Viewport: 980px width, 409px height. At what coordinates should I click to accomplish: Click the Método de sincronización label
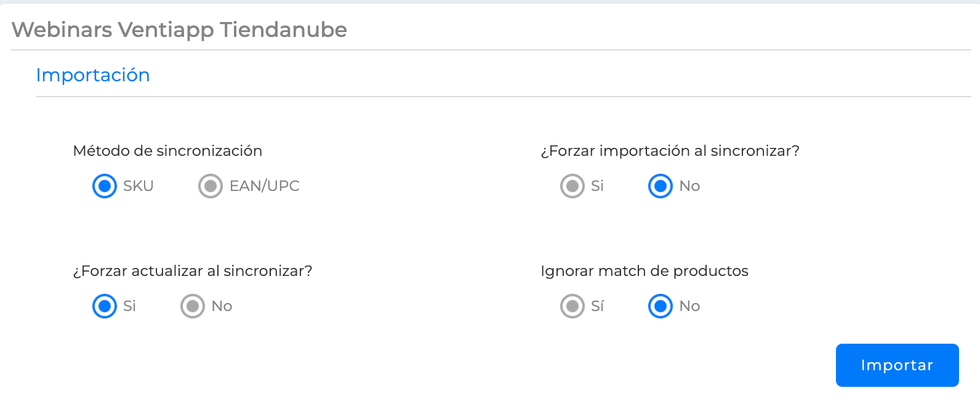[x=167, y=151]
